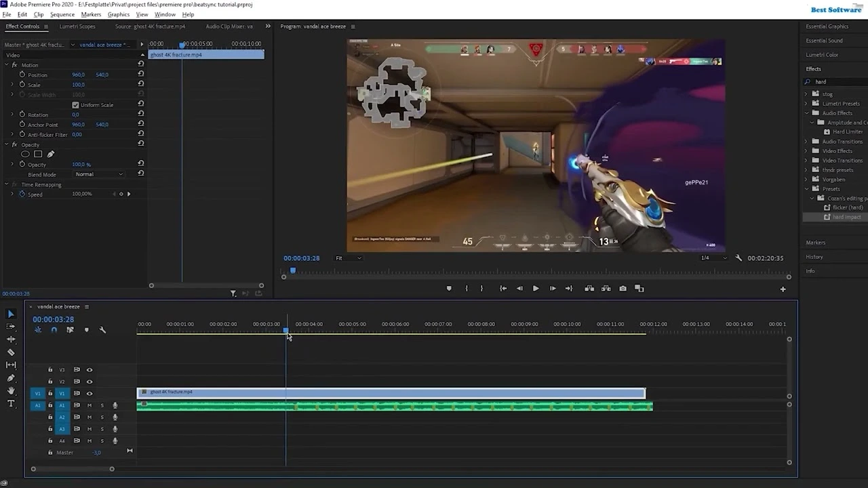The image size is (868, 488).
Task: Step forward one frame
Action: 553,288
